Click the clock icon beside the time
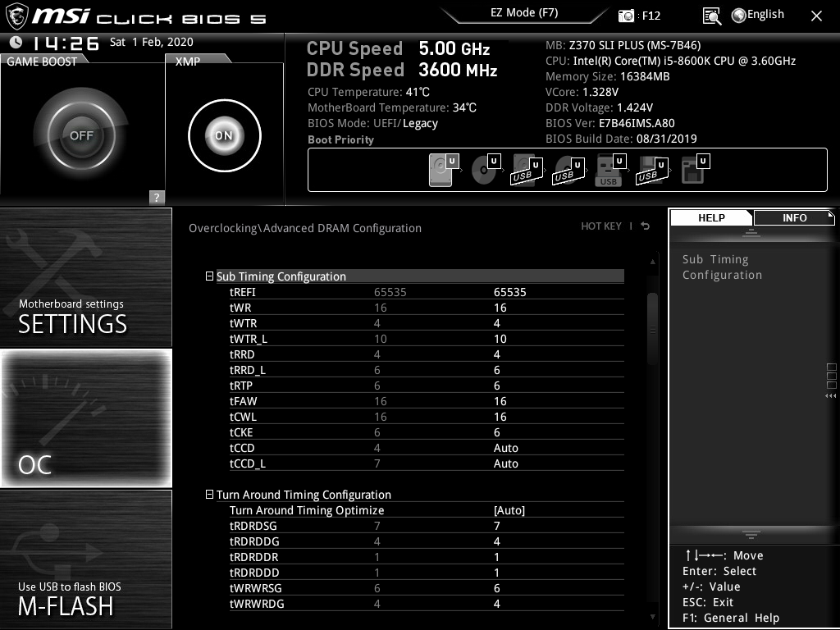Viewport: 840px width, 630px height. (x=16, y=43)
